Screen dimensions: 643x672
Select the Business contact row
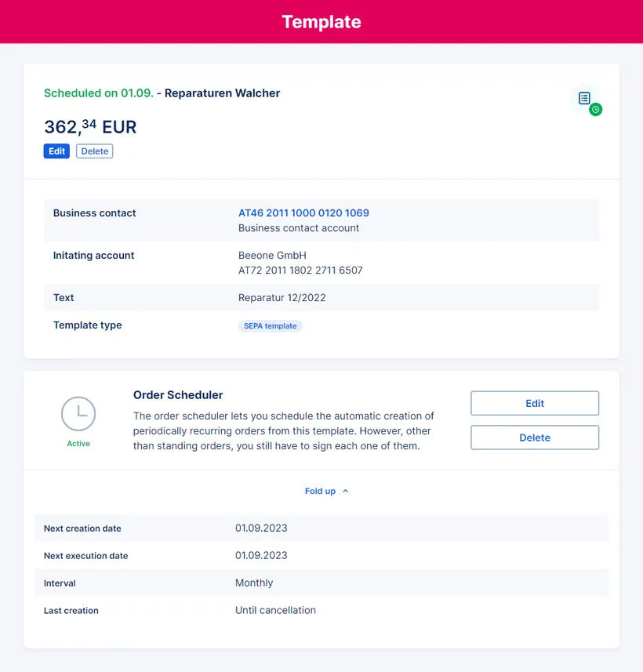(x=321, y=220)
